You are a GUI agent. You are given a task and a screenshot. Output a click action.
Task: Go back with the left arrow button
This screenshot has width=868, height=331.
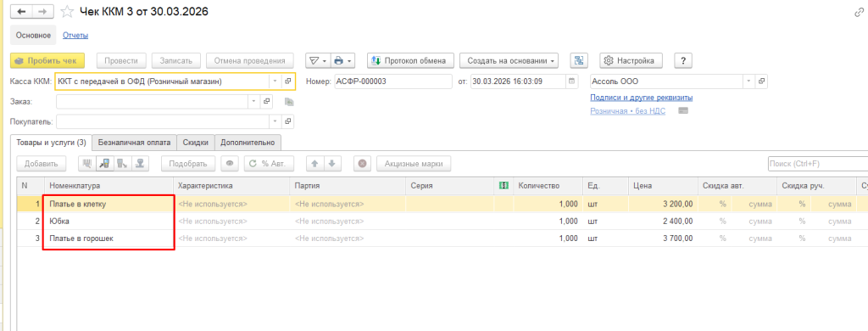22,11
